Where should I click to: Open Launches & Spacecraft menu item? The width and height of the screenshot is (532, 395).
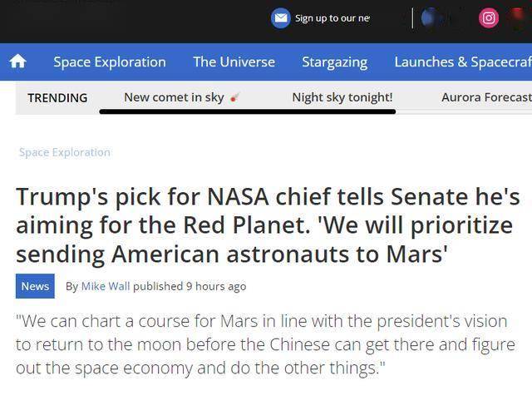tap(463, 62)
